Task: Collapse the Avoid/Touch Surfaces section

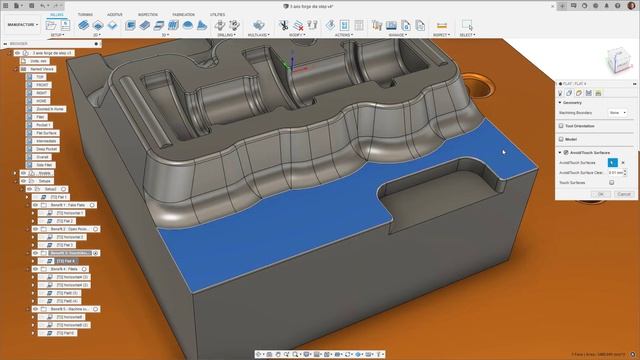Action: tap(560, 152)
